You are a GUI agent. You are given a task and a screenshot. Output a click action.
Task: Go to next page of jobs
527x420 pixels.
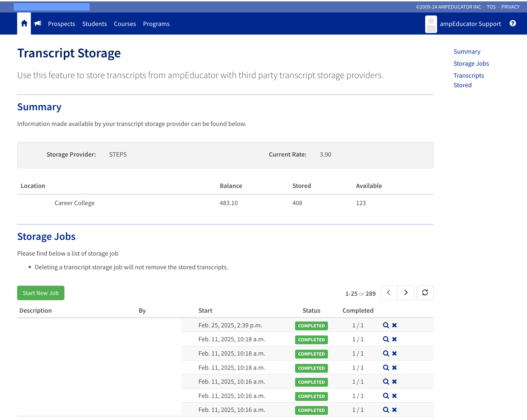[406, 293]
